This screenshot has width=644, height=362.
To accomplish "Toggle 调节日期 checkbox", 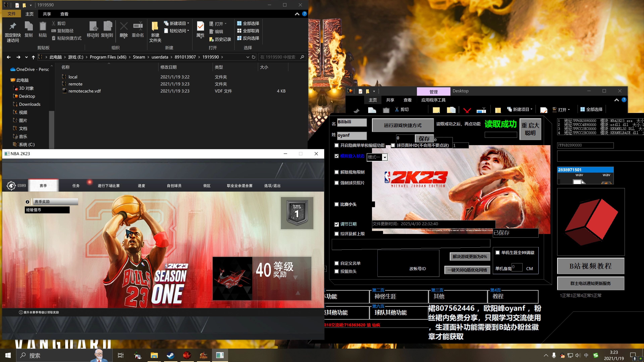I will pyautogui.click(x=336, y=224).
